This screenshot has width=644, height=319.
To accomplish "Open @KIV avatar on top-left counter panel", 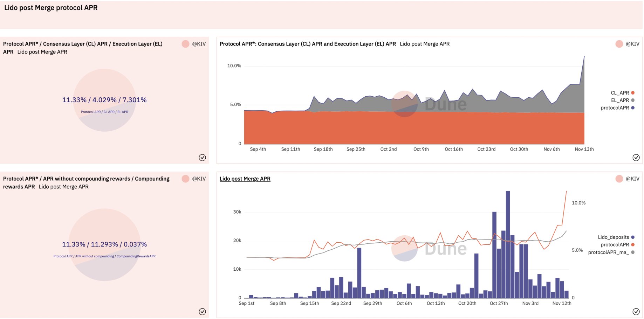I will point(185,44).
